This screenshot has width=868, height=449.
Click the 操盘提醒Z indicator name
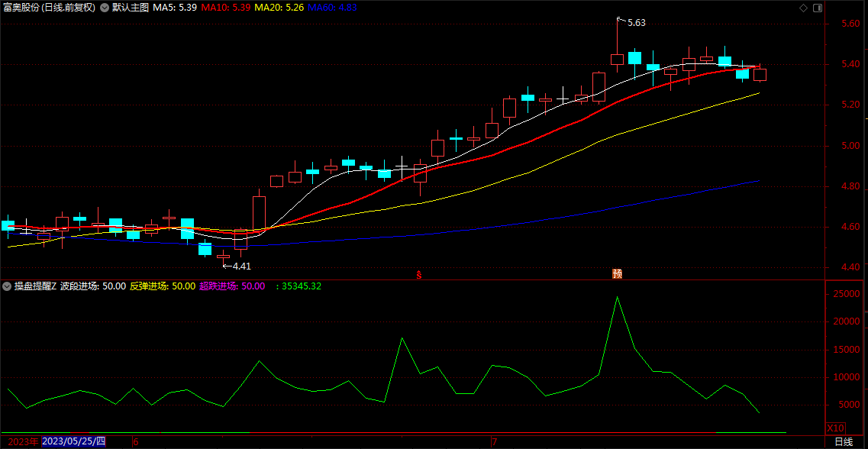(35, 286)
